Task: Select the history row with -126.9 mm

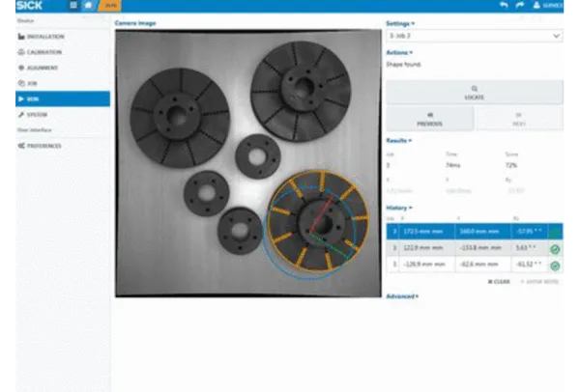Action: coord(475,265)
